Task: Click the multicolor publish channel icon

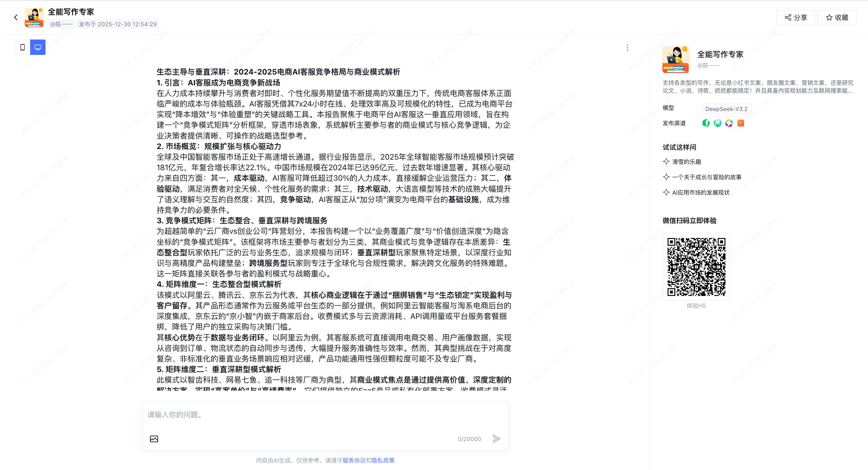Action: [x=729, y=123]
